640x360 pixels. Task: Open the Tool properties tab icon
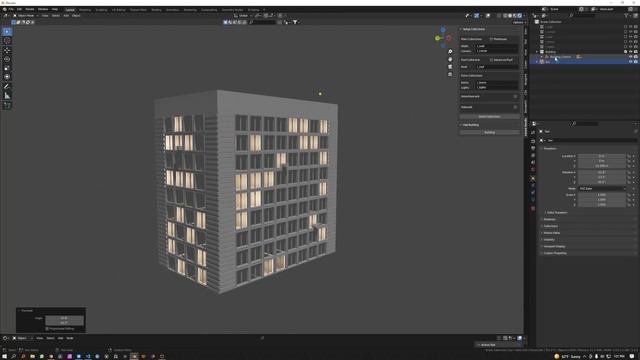tap(533, 132)
